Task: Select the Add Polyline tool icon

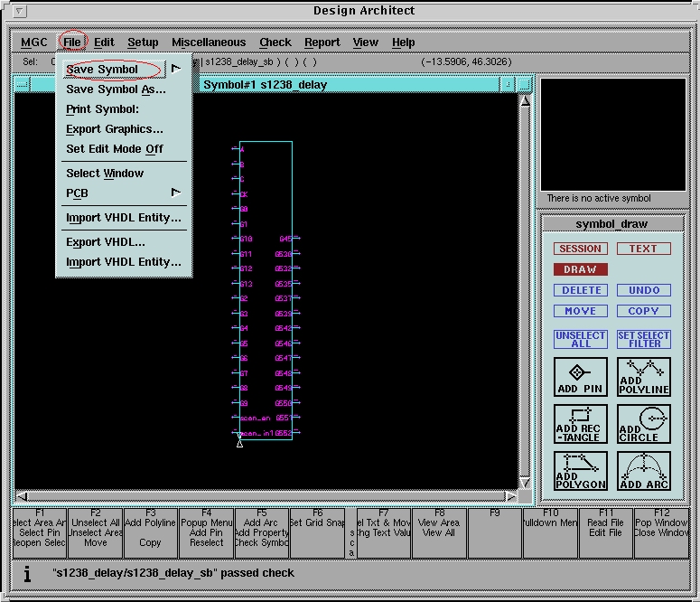Action: [644, 376]
